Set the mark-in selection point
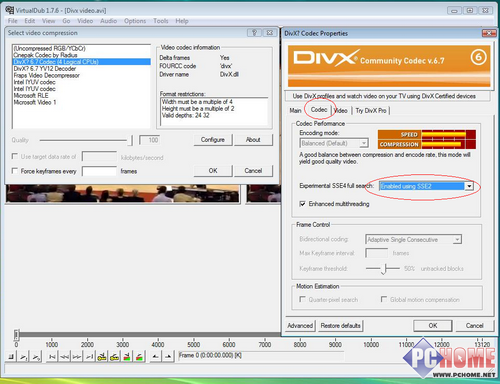Viewport: 500px width, 384px height. point(156,357)
